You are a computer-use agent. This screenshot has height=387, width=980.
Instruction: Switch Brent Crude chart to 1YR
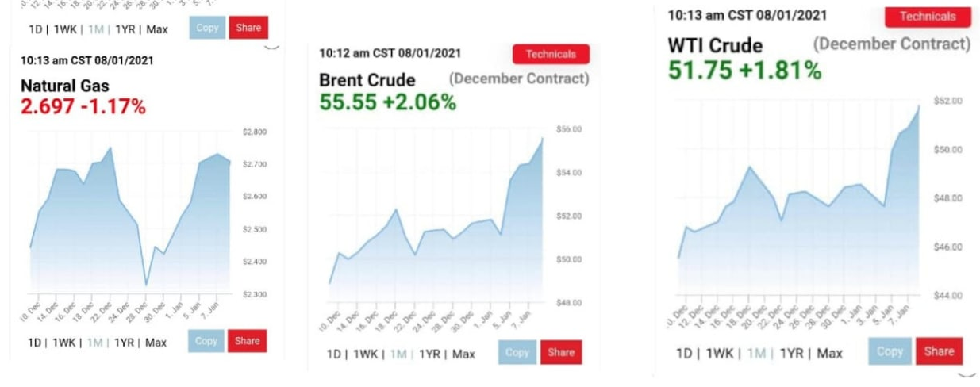tap(430, 354)
